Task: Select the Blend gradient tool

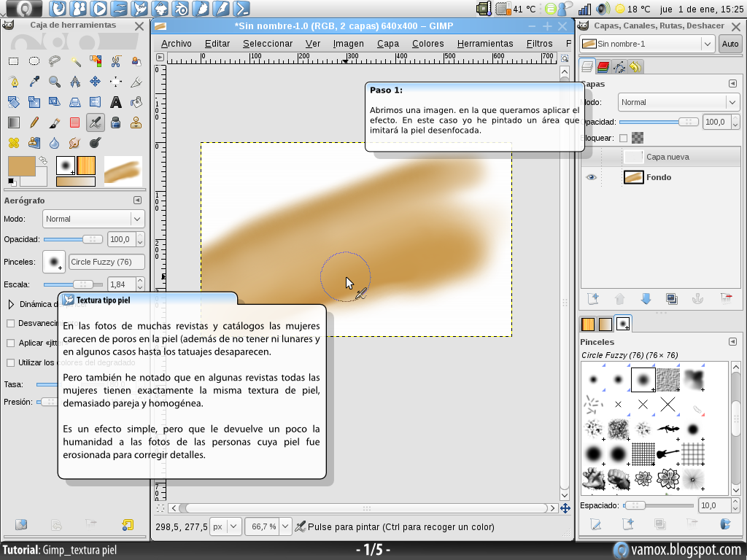Action: [x=13, y=122]
